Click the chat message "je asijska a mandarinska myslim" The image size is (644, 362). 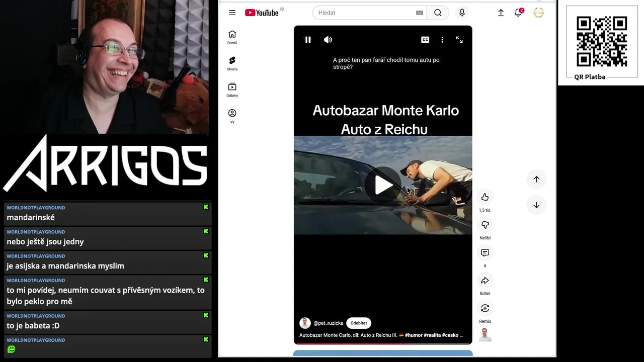click(65, 266)
